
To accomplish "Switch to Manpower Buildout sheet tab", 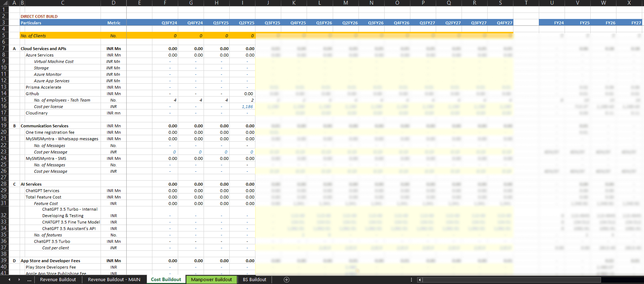I will (211, 280).
